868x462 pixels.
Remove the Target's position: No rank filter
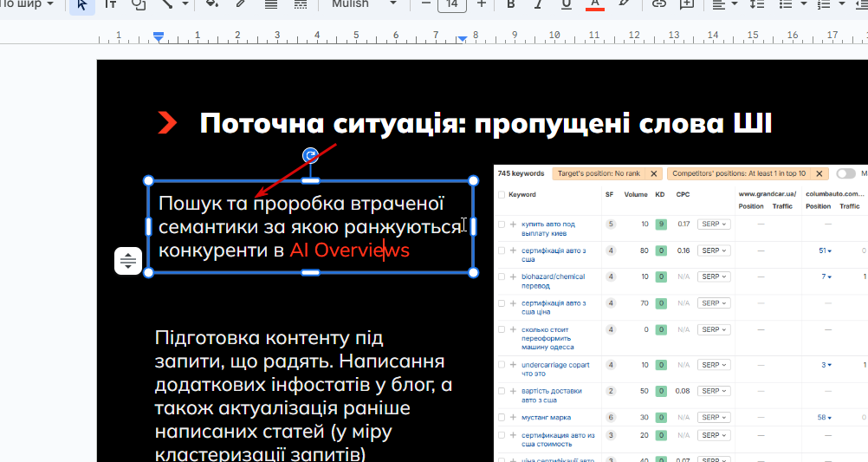(654, 173)
